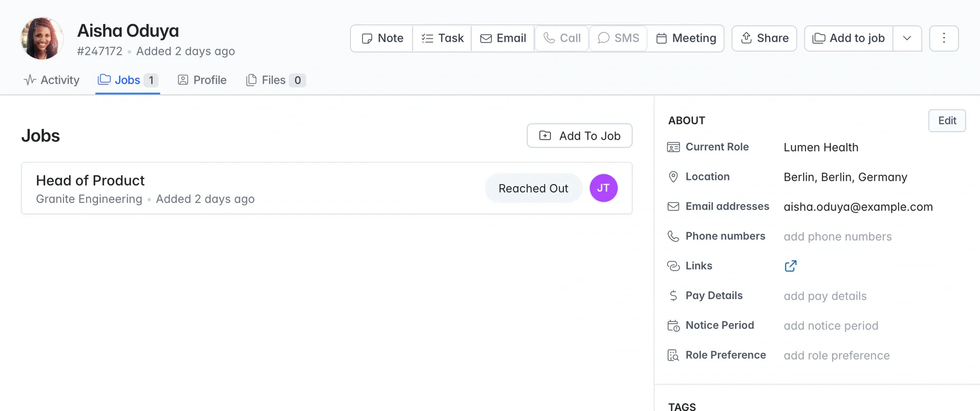Open the external link icon in Links
The image size is (980, 411).
click(790, 266)
